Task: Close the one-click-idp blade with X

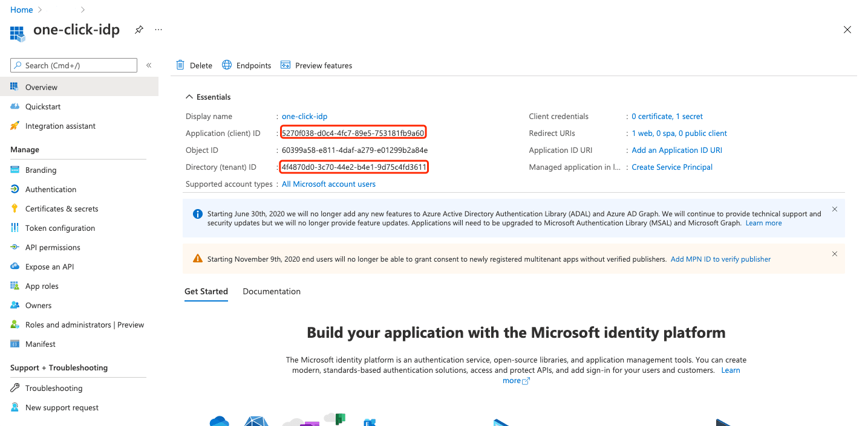Action: point(847,30)
